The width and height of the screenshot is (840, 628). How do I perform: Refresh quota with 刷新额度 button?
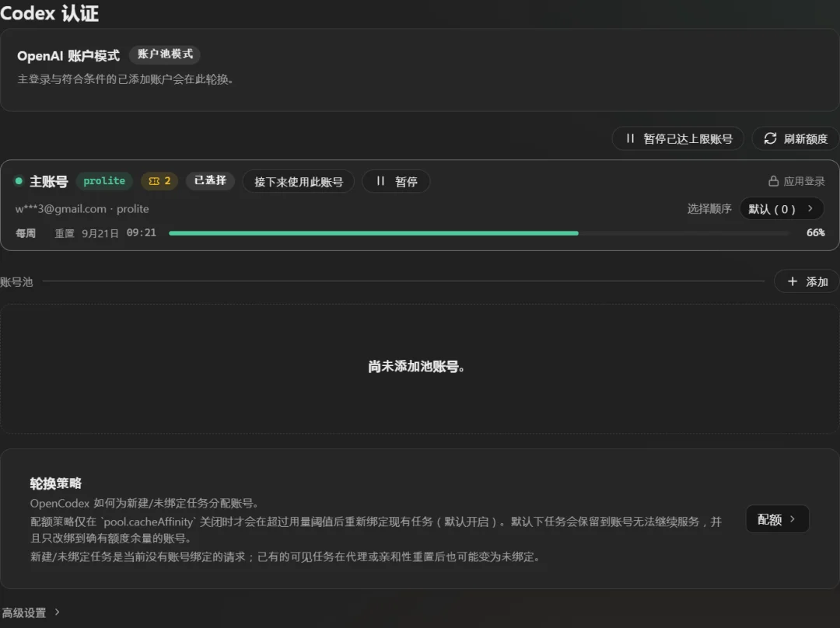point(796,138)
